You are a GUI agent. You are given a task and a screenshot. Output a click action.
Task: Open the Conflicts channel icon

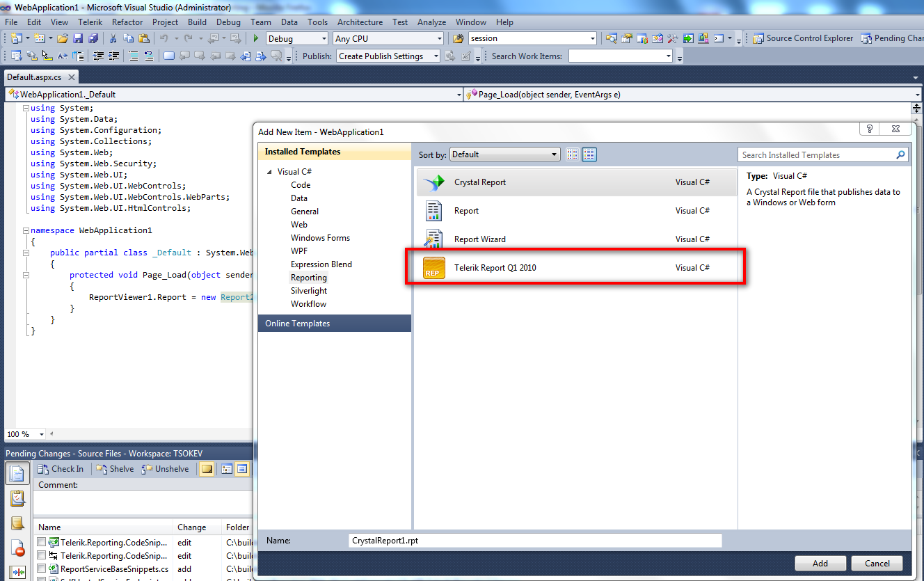pyautogui.click(x=18, y=573)
